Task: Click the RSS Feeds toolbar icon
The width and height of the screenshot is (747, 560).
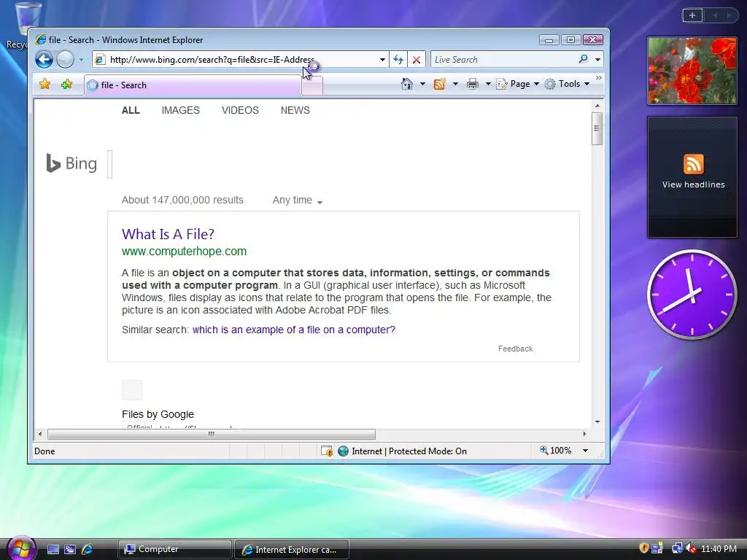Action: pyautogui.click(x=439, y=85)
